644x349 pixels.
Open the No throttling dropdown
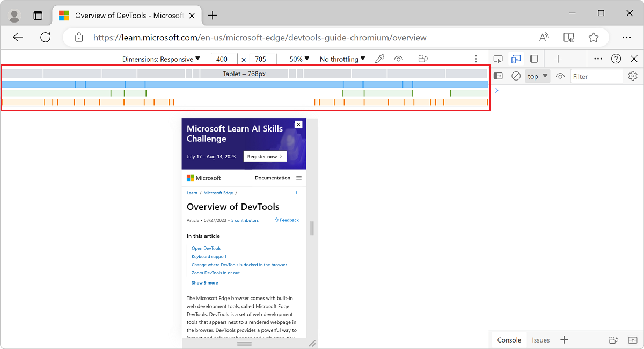pos(342,59)
